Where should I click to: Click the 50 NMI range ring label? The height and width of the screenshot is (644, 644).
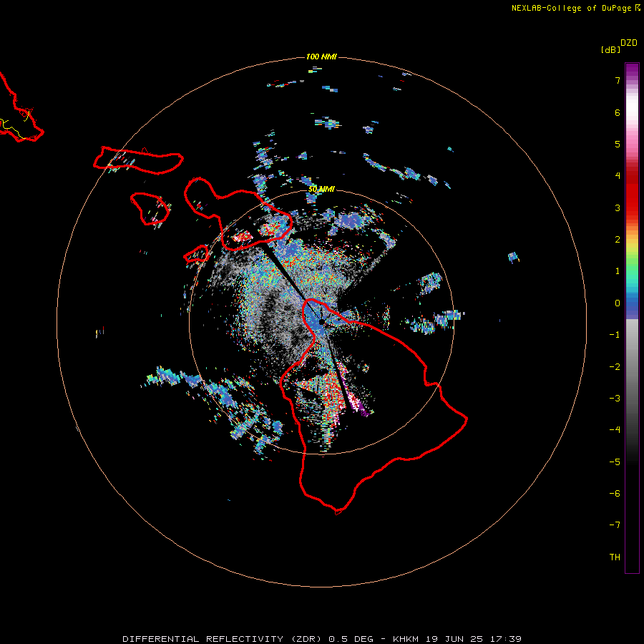pos(321,189)
